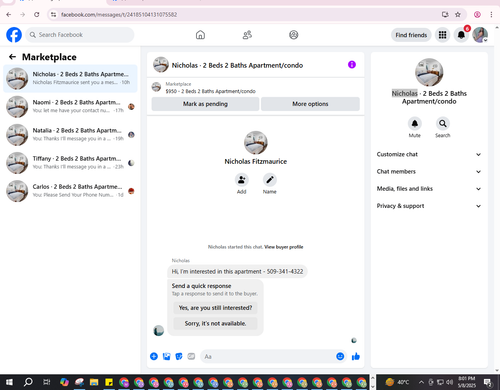
Task: Open the Groups icon in top navigation
Action: (294, 35)
